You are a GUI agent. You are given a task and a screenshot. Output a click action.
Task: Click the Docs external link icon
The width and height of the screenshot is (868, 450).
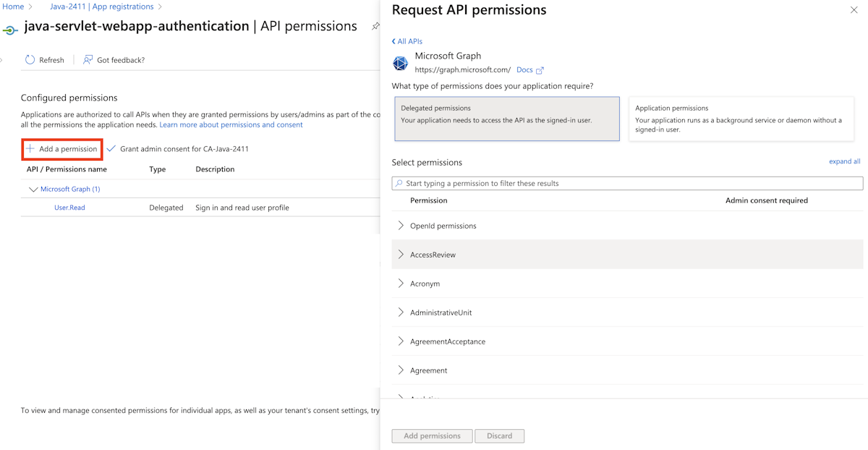pos(540,70)
